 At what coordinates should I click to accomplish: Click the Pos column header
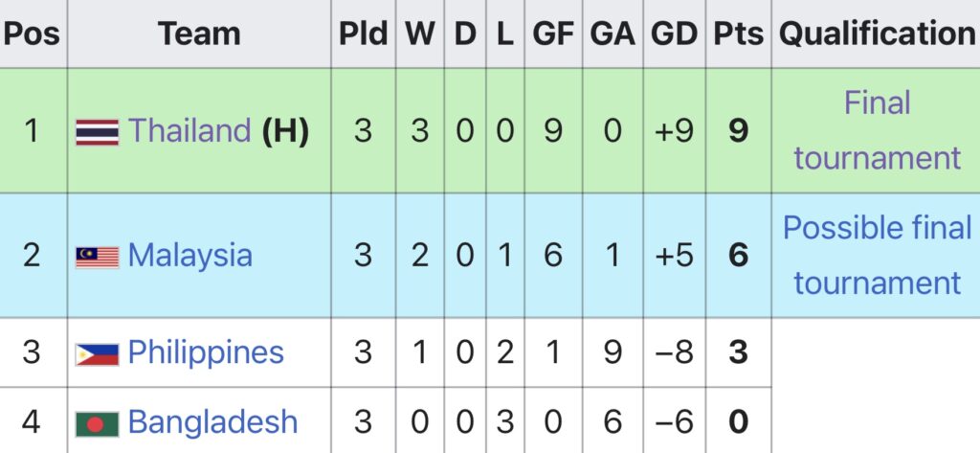32,34
